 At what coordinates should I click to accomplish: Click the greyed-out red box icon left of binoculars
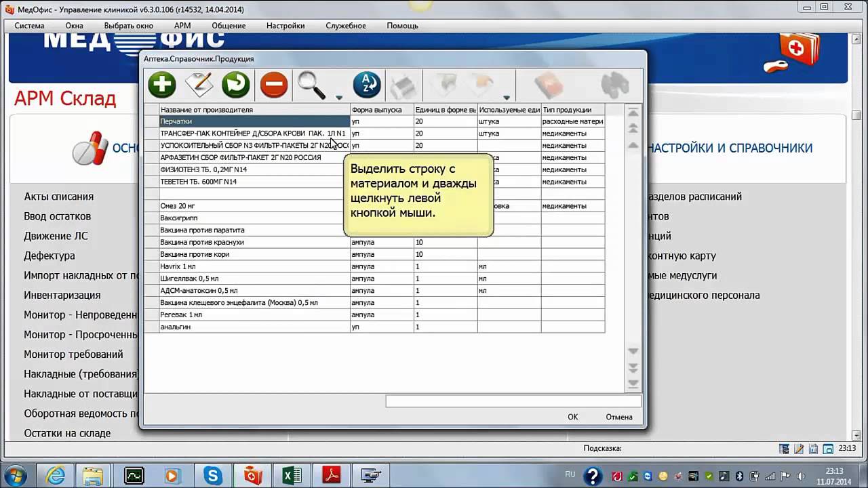point(549,85)
